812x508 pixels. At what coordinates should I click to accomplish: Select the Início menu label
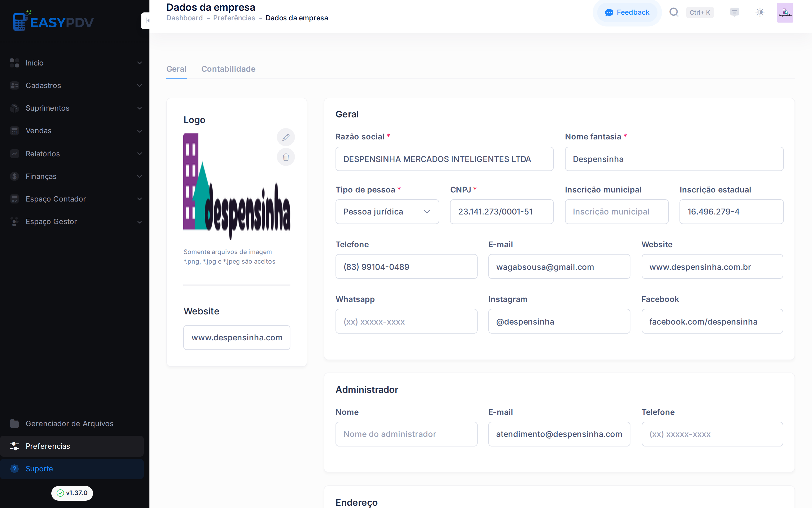35,63
